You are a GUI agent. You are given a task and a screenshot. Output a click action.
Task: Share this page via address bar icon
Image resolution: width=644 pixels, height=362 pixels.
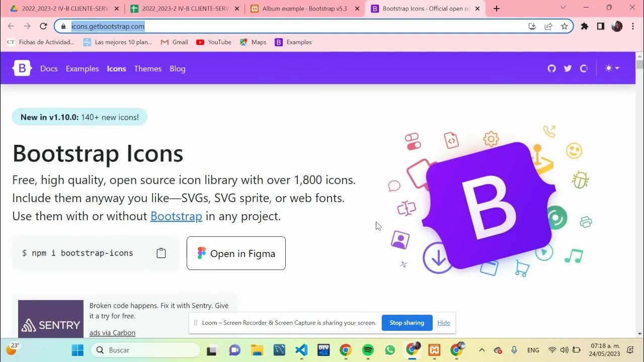tap(548, 26)
